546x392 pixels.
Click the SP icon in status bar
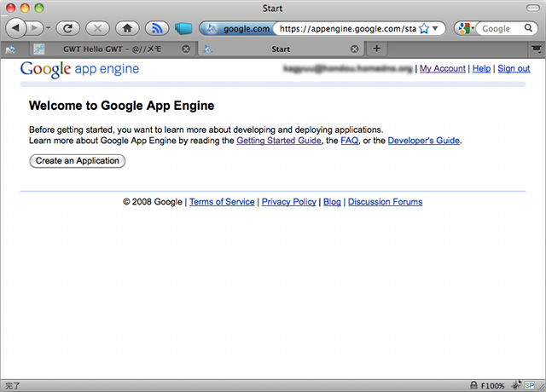pos(531,385)
